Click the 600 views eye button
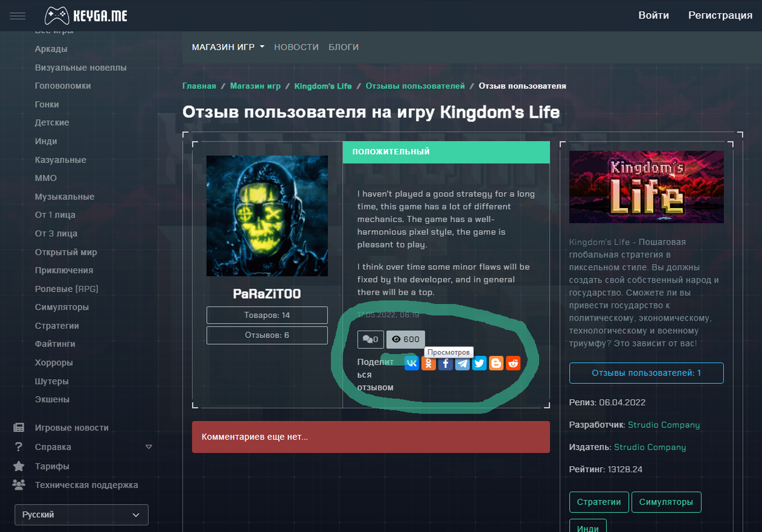The width and height of the screenshot is (762, 532). click(406, 339)
